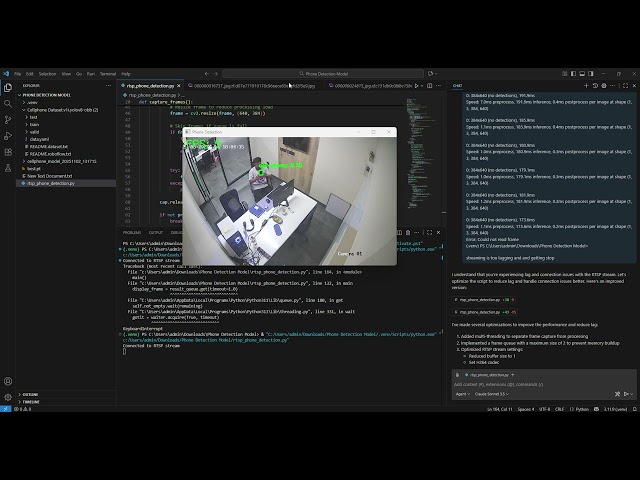The height and width of the screenshot is (480, 640).
Task: Click the Python language mode in status bar
Action: click(x=580, y=409)
